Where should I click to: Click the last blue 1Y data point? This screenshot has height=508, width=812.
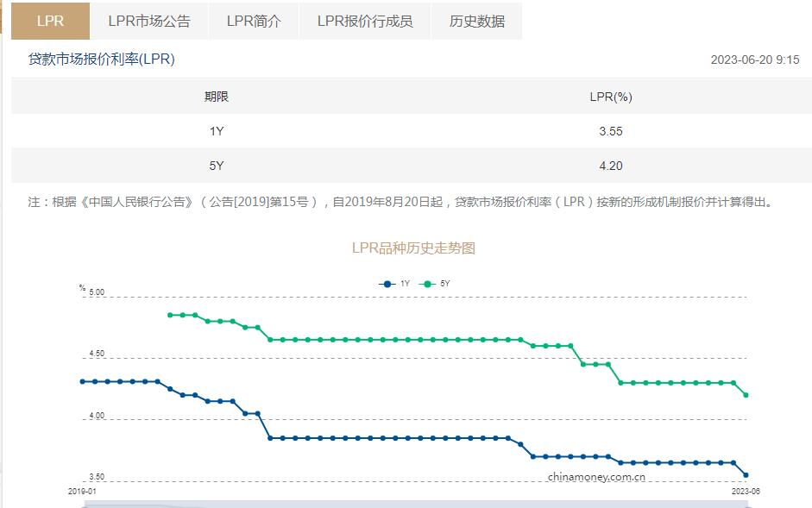point(746,475)
